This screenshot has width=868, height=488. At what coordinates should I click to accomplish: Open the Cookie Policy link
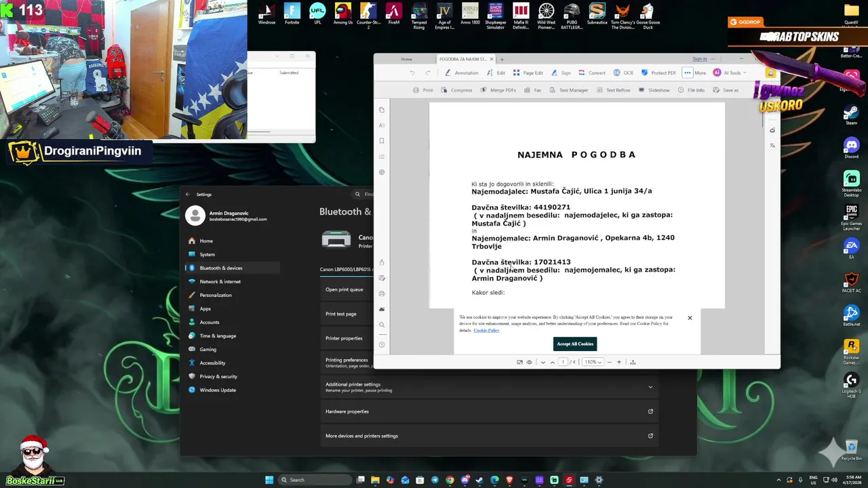pos(486,331)
